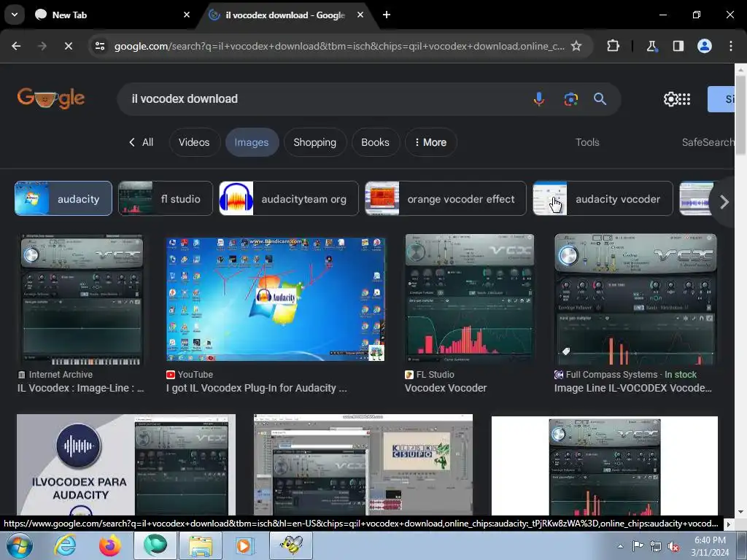This screenshot has width=747, height=560.
Task: Click the Google doodle logo
Action: (x=51, y=98)
